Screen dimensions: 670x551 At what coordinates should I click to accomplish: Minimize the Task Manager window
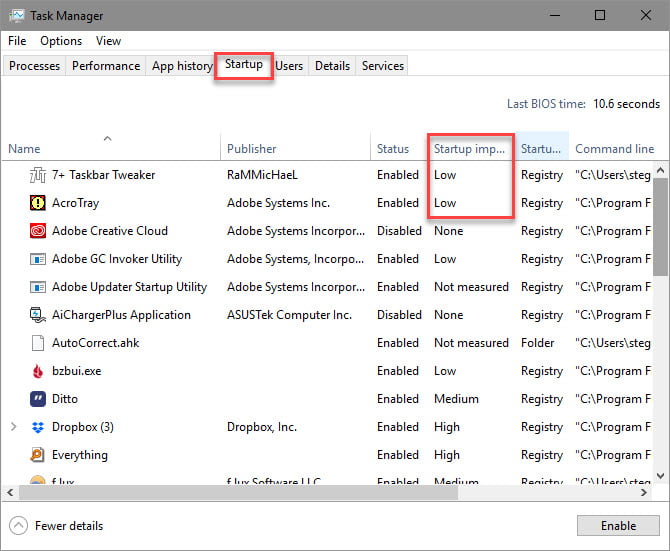click(555, 15)
